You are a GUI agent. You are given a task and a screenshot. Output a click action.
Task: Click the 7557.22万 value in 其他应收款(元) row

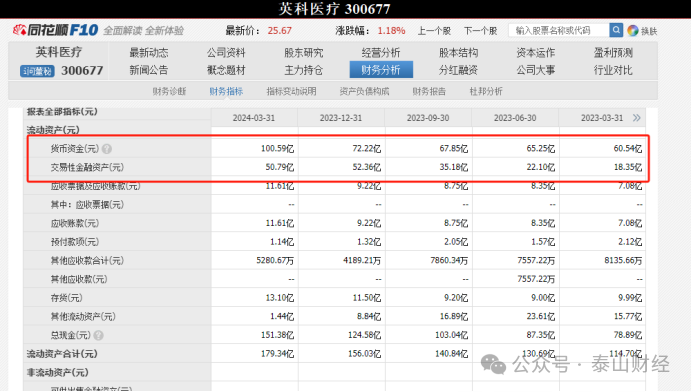(536, 279)
